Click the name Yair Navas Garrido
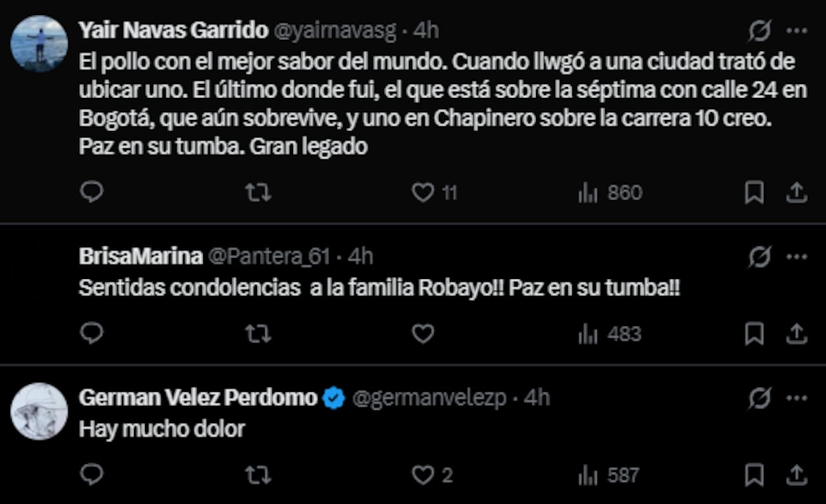 click(x=173, y=29)
